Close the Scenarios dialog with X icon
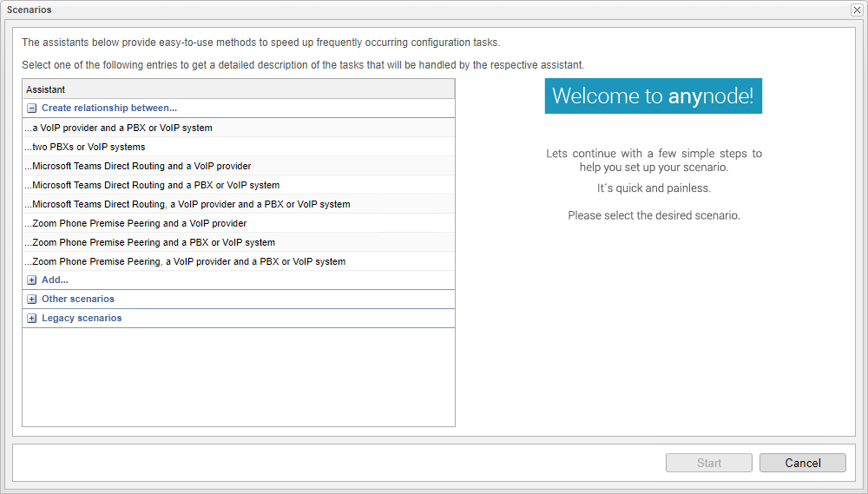The width and height of the screenshot is (868, 494). pyautogui.click(x=856, y=10)
